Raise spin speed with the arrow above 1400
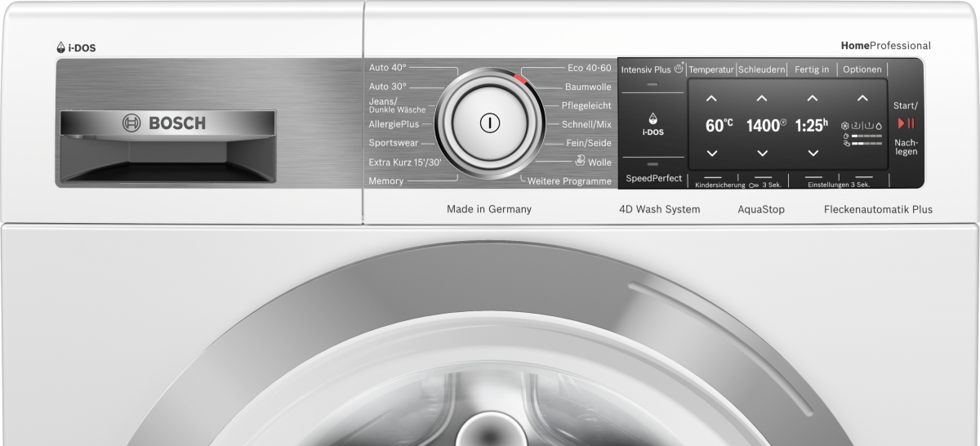980x446 pixels. coord(762,99)
